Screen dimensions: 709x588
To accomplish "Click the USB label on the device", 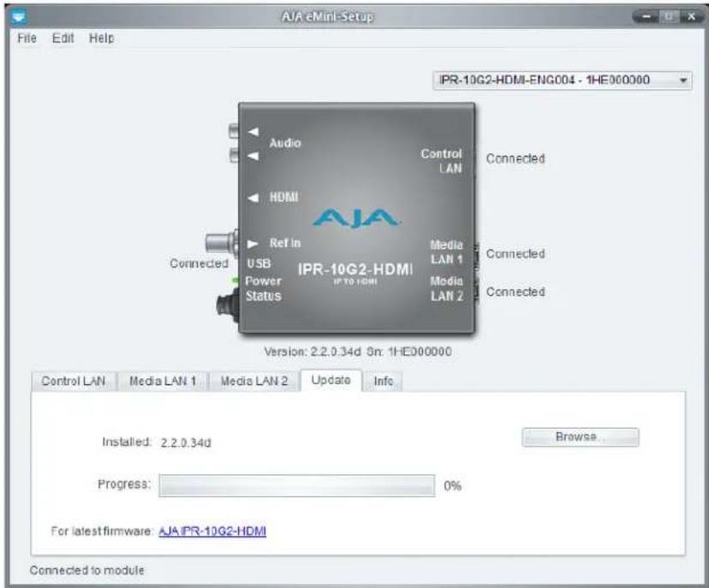I will click(259, 264).
